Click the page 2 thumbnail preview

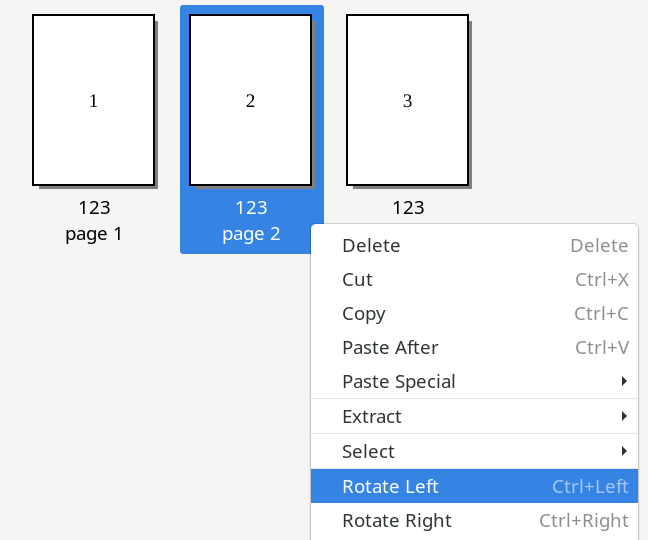[250, 100]
